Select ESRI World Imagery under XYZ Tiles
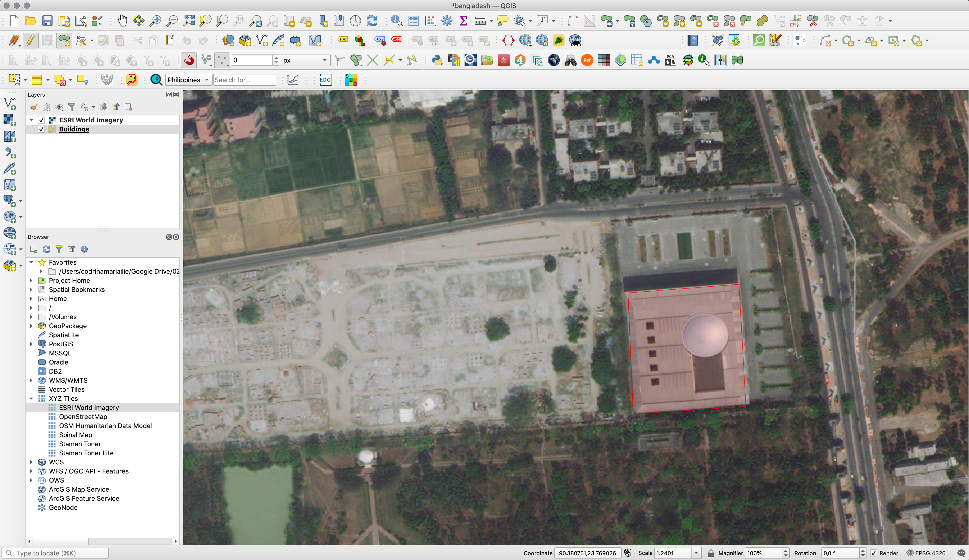This screenshot has width=969, height=560. click(89, 408)
